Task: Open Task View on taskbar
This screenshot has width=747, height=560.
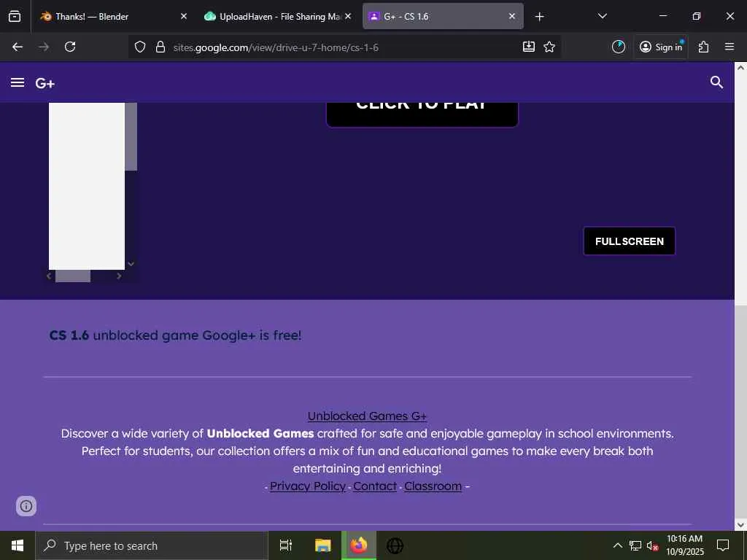Action: [286, 545]
